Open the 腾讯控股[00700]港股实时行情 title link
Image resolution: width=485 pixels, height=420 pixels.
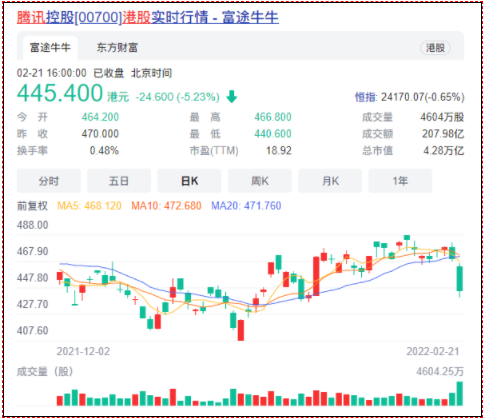coord(148,17)
